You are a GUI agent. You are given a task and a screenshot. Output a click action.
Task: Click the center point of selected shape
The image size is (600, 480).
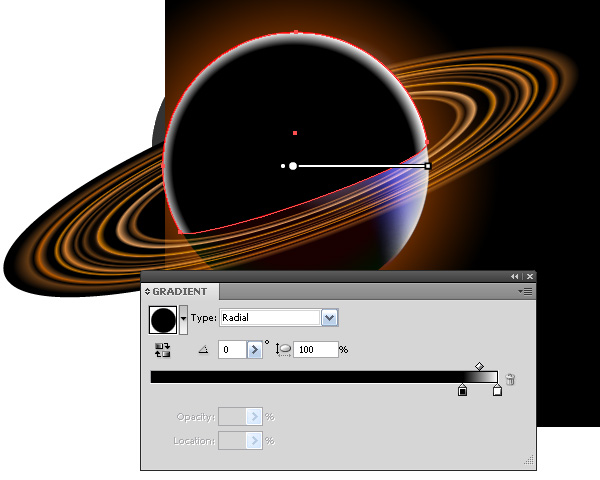[x=295, y=133]
